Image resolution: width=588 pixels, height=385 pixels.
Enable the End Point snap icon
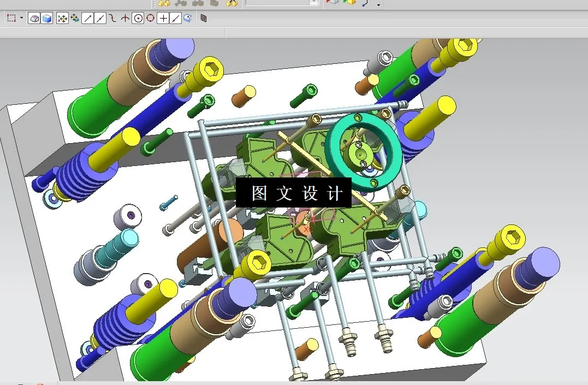[x=86, y=18]
